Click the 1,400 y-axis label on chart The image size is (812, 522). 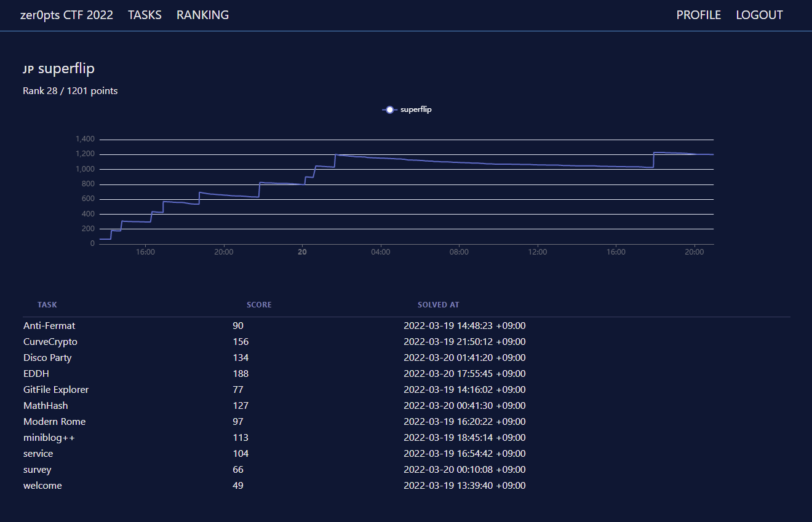coord(85,140)
